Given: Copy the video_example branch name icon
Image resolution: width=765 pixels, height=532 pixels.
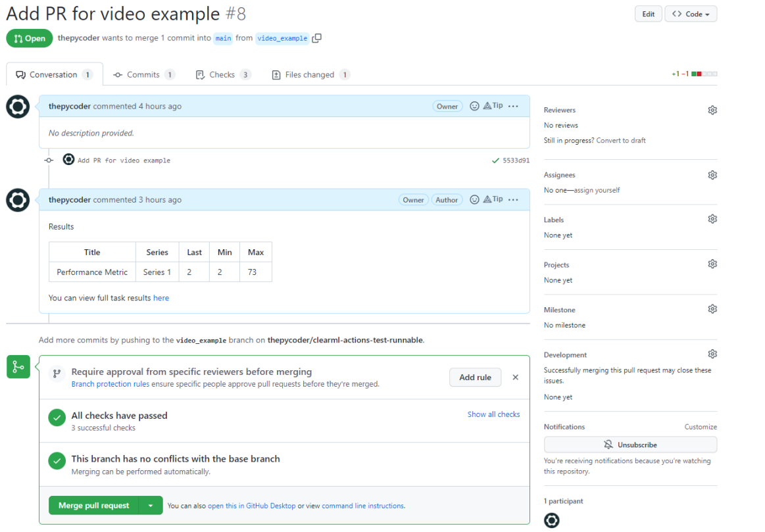Looking at the screenshot, I should [x=317, y=38].
